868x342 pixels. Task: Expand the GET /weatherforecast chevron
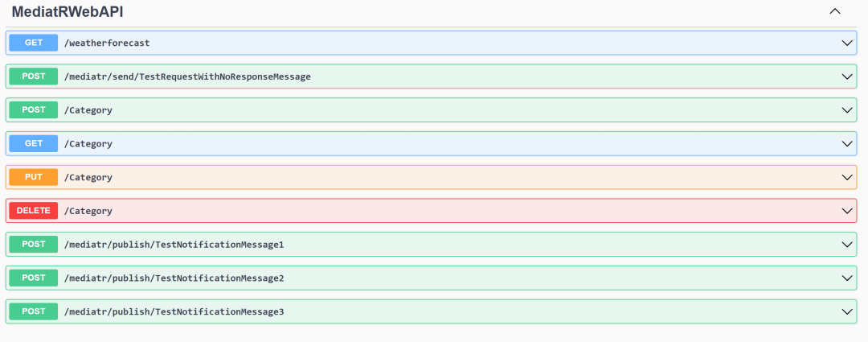coord(847,43)
